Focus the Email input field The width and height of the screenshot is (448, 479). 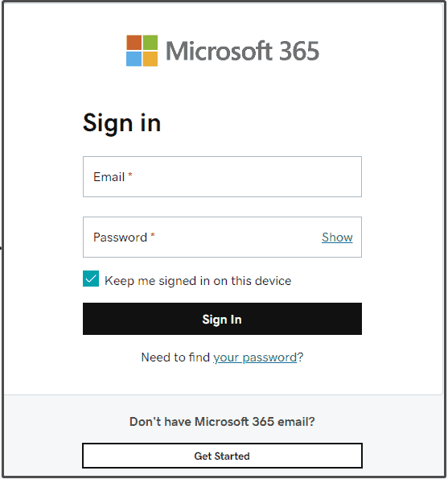[222, 176]
